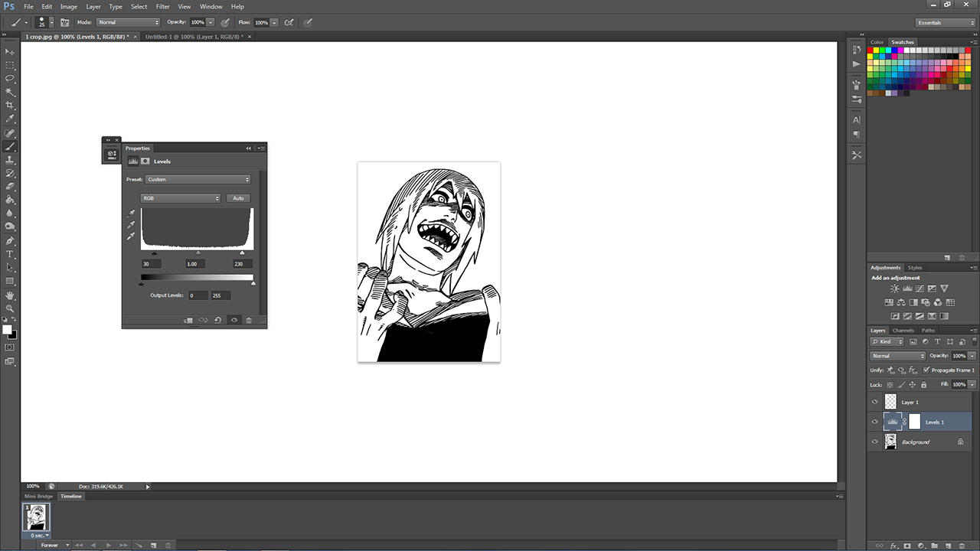Image resolution: width=980 pixels, height=551 pixels.
Task: Hide the Layer 1 layer
Action: [875, 402]
